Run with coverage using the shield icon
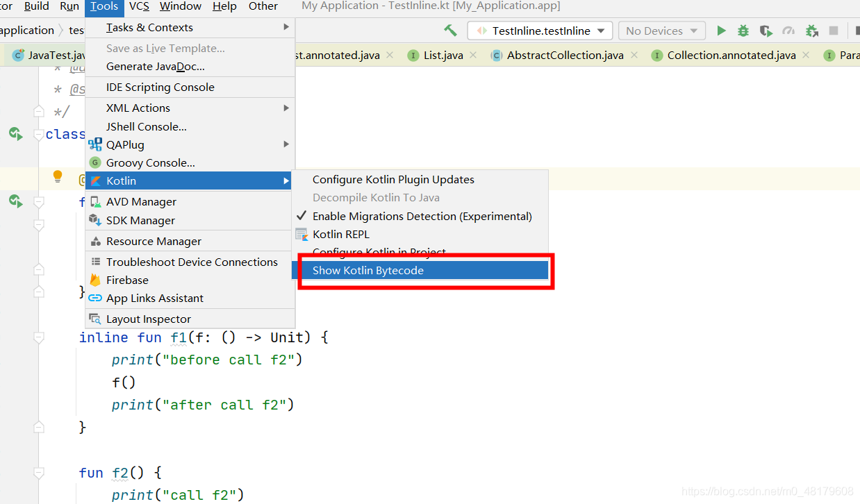 [766, 31]
